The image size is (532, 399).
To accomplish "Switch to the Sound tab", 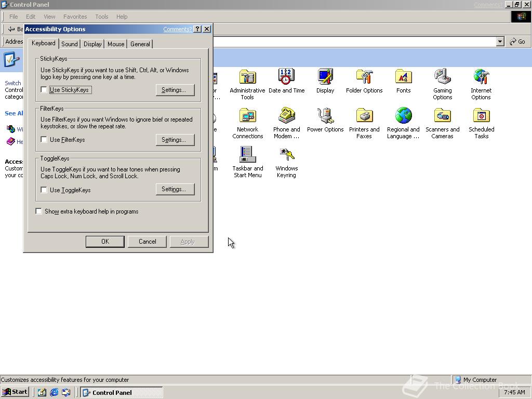I will [x=70, y=44].
